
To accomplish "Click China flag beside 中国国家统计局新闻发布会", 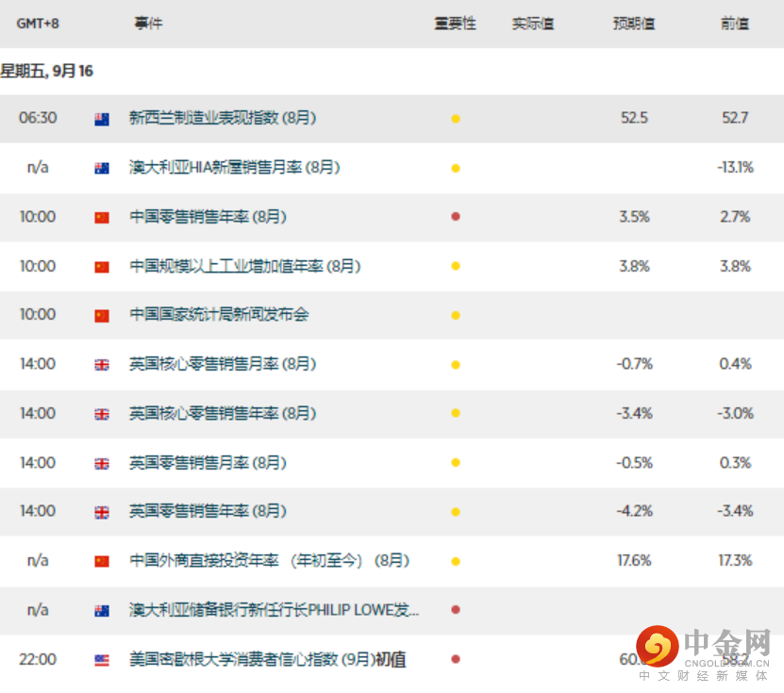I will 102,316.
